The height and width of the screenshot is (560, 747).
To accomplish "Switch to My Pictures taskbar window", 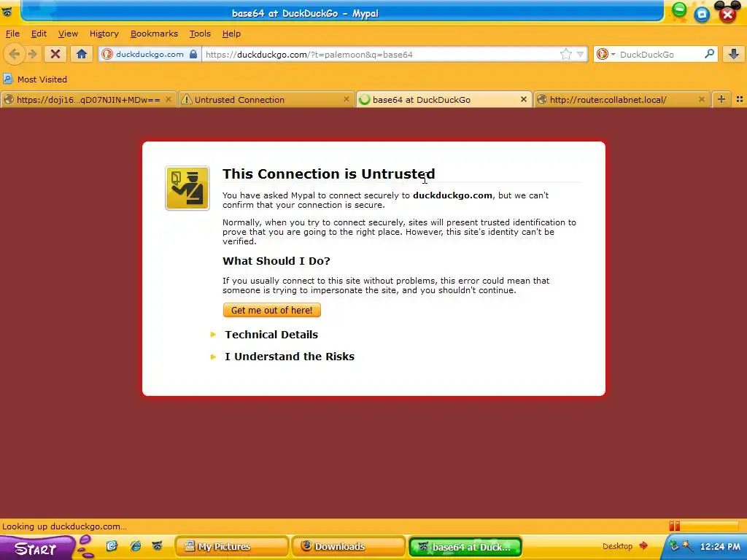I will [x=231, y=546].
